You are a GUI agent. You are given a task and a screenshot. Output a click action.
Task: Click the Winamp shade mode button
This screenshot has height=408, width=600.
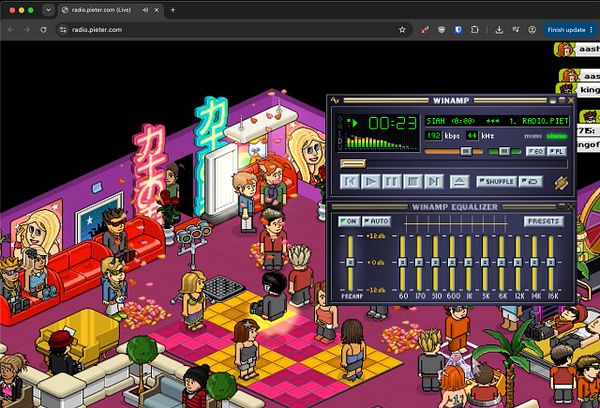562,100
